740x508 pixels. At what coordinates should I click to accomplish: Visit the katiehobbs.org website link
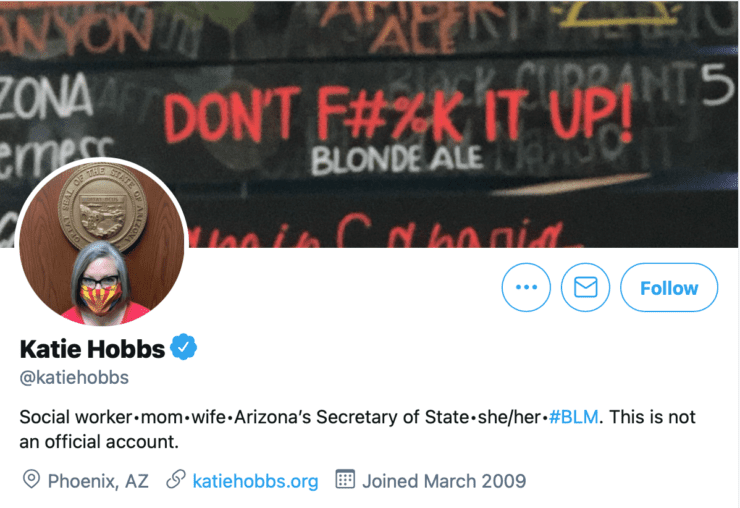pos(255,480)
